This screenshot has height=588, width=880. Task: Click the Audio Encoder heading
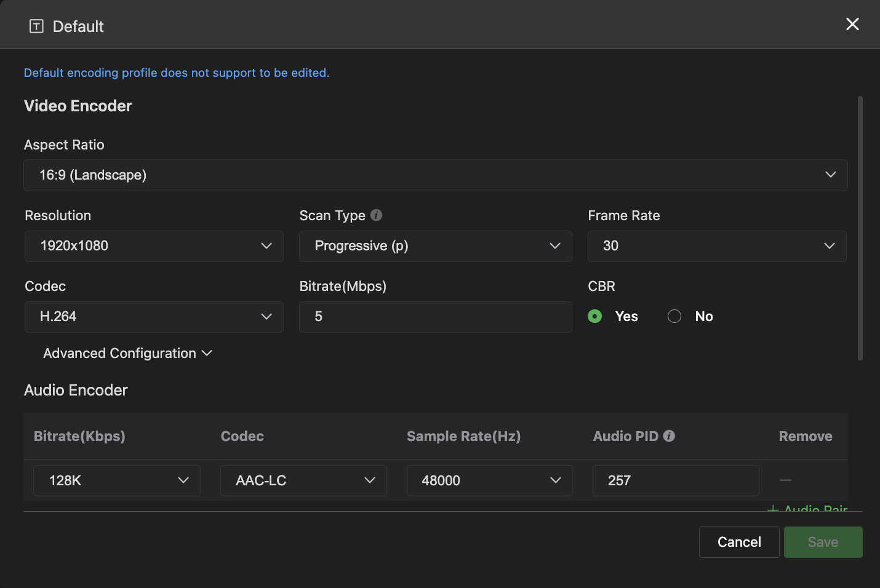tap(76, 390)
